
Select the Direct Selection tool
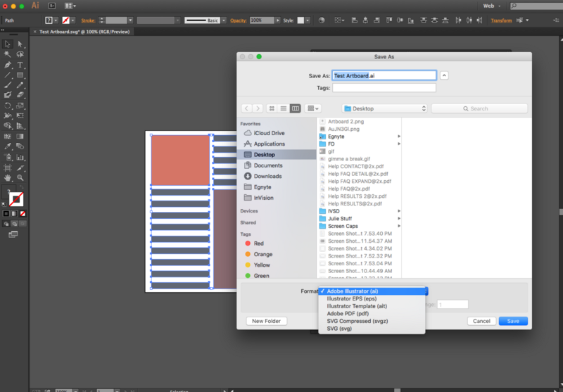(x=20, y=44)
